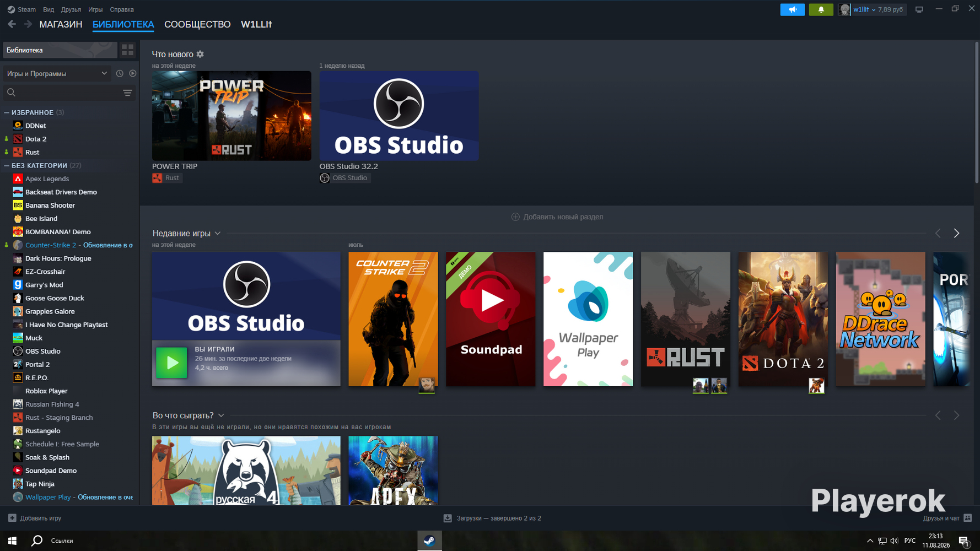Open the Вид menu
The image size is (980, 551).
coord(49,9)
